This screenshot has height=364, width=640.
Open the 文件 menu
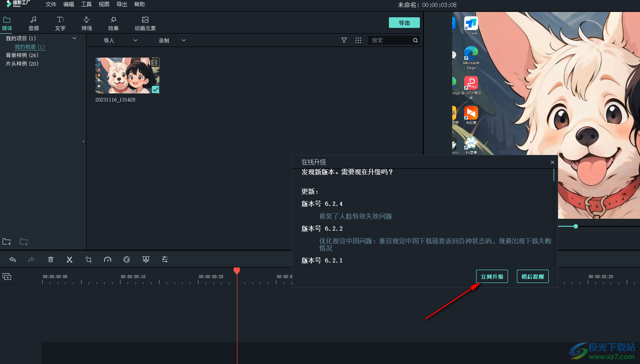[x=51, y=4]
